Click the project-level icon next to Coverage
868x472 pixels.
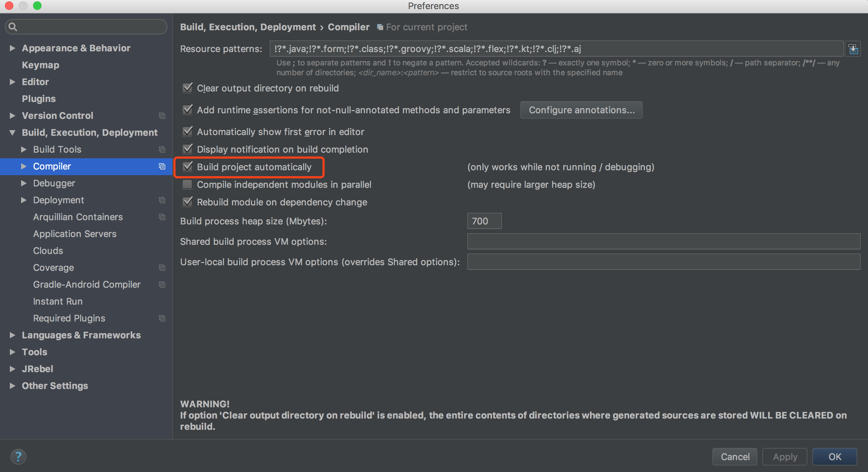[162, 267]
